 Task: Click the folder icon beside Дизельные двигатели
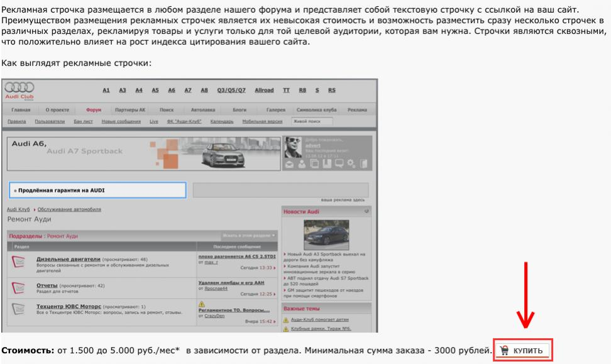18,262
